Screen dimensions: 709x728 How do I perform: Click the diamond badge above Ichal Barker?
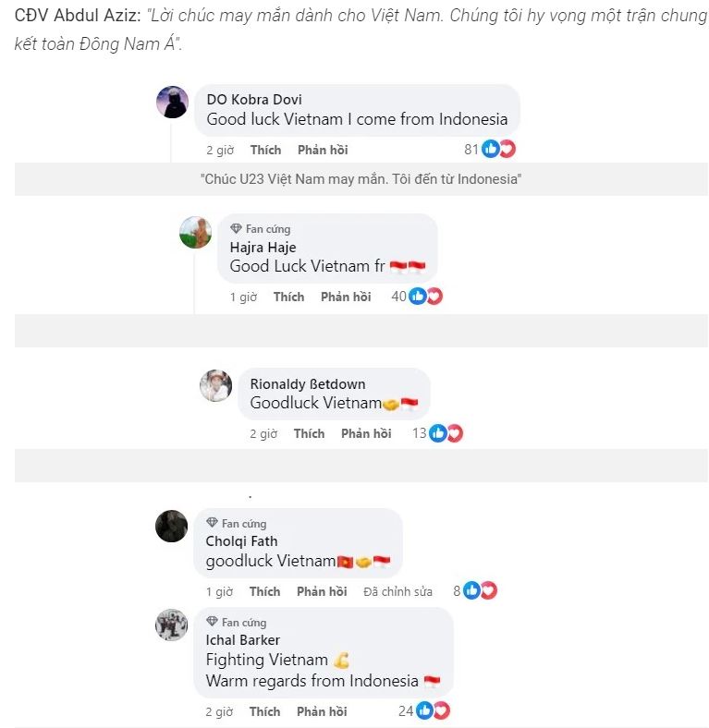click(212, 621)
